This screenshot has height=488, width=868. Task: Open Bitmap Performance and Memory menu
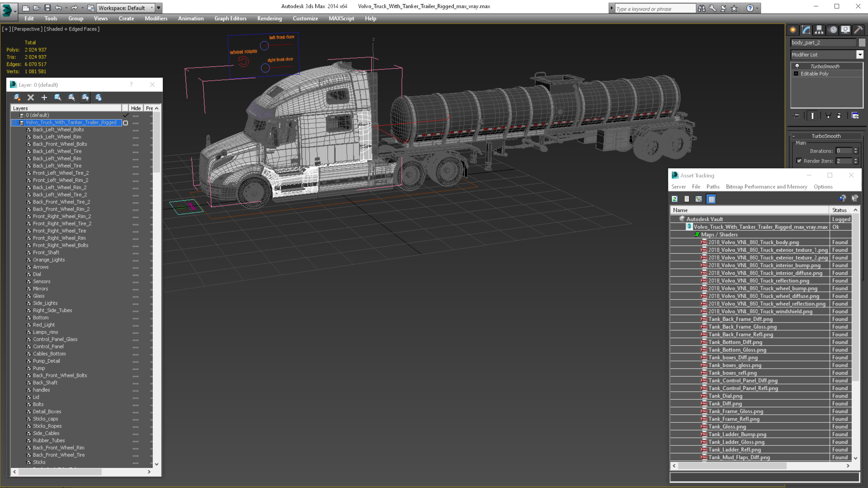point(766,186)
